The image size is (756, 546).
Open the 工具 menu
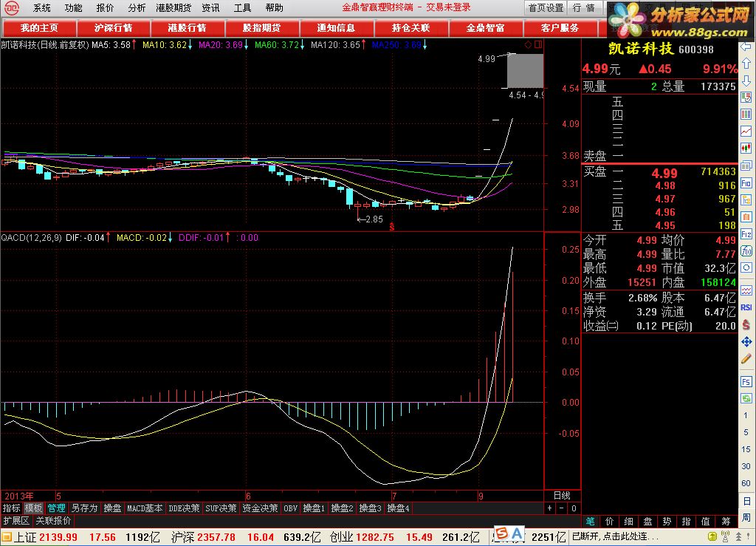[242, 7]
